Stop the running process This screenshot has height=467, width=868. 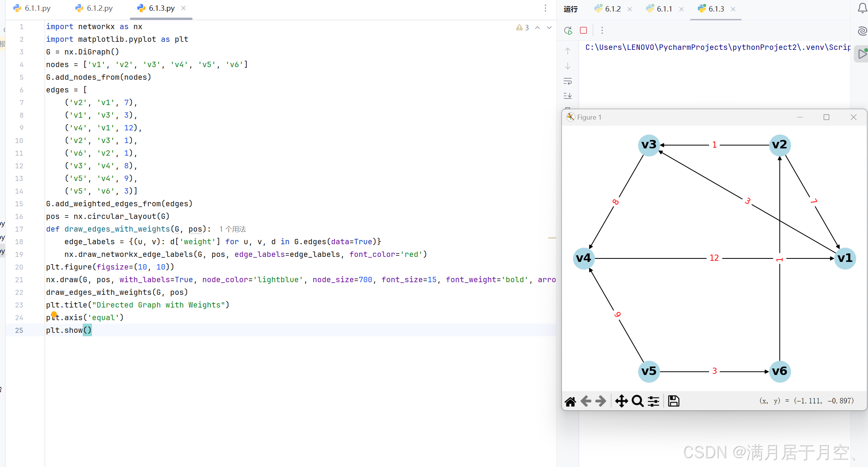[583, 30]
